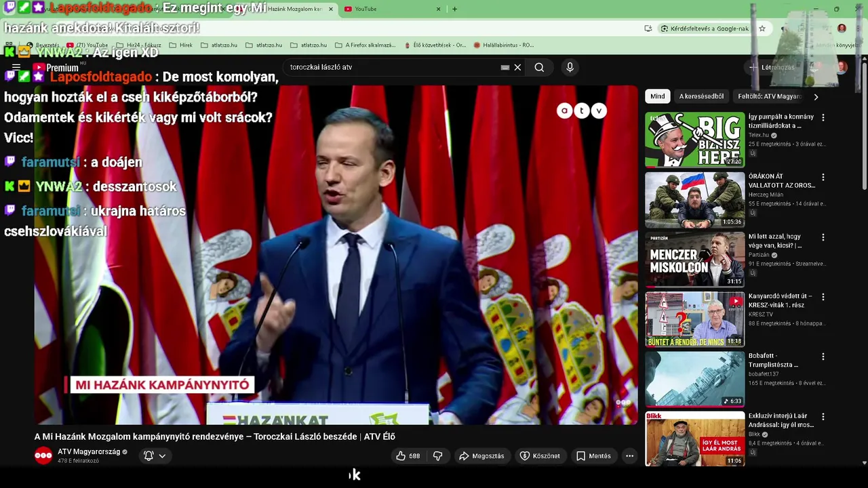Open the Herczeg Milán channel name
Viewport: 868px width, 488px height.
click(x=766, y=195)
